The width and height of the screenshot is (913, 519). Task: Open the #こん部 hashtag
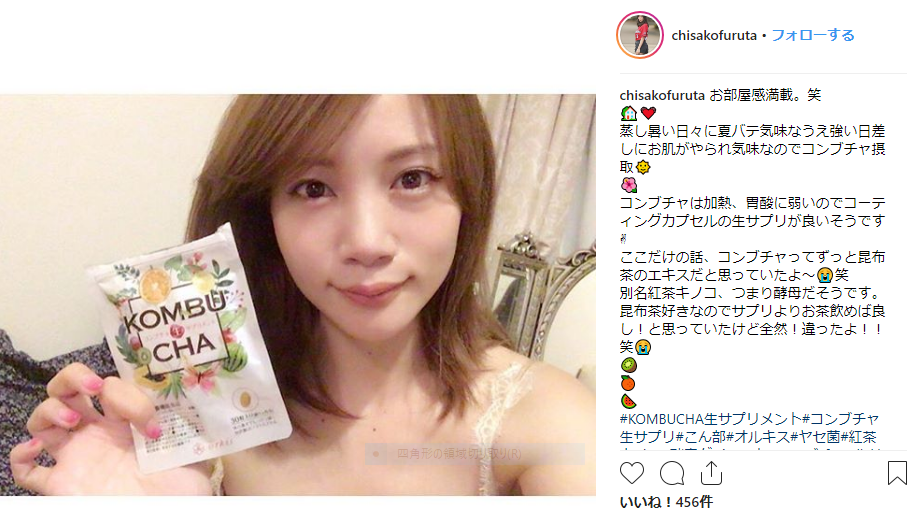click(x=700, y=437)
